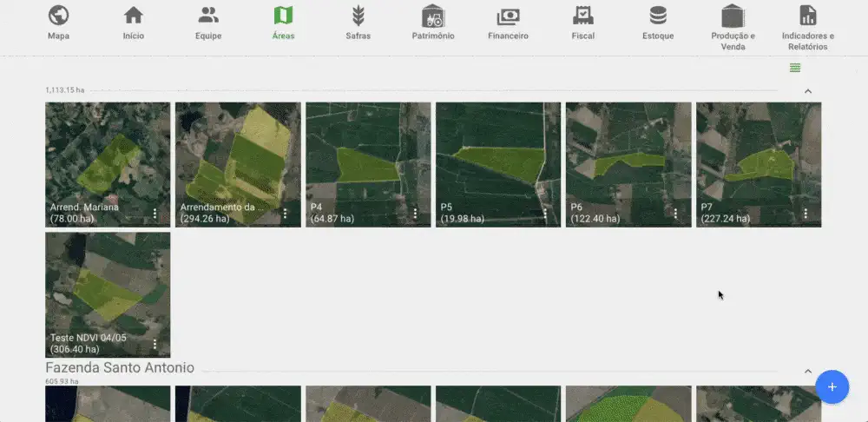Click the Início menu label
Image resolution: width=868 pixels, height=422 pixels.
click(x=134, y=36)
